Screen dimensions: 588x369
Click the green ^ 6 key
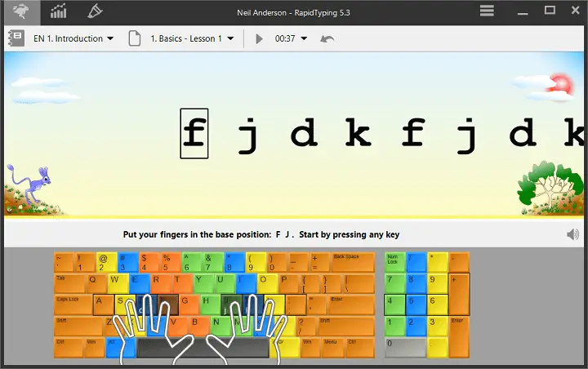(192, 262)
